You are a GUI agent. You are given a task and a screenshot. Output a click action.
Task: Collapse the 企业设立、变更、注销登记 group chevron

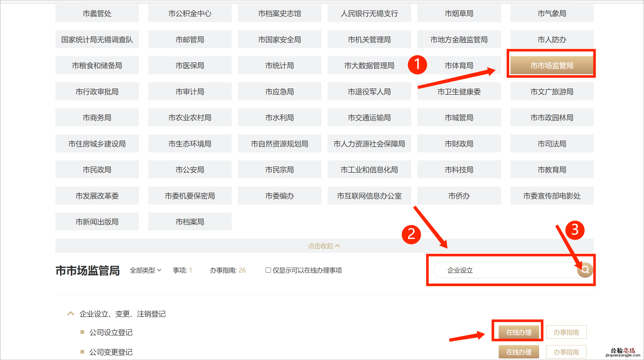71,314
